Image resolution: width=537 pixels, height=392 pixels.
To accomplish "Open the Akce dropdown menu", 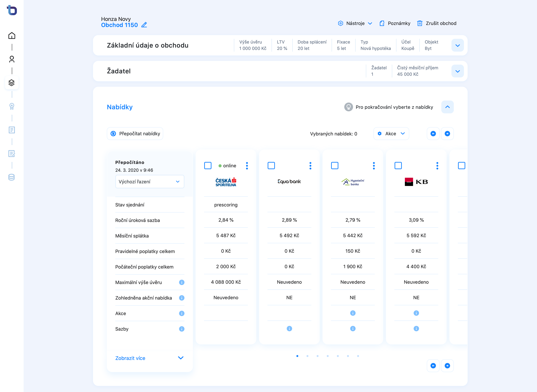I will click(391, 134).
